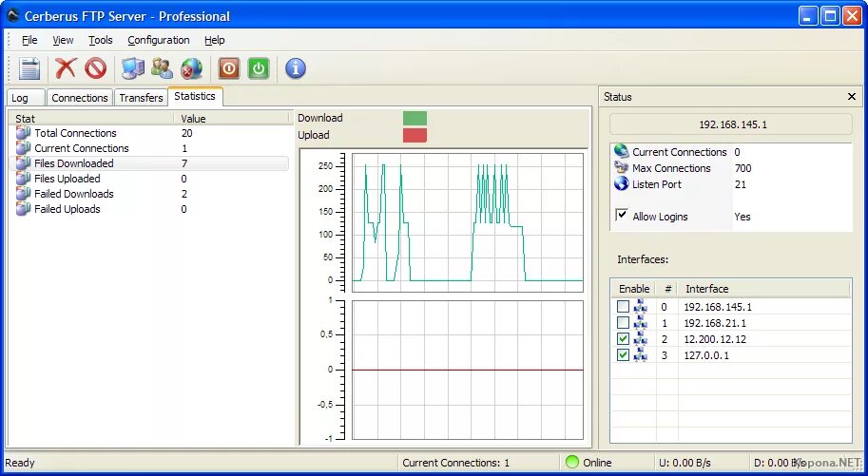Enable interface 192.168.21.1 checkbox
The image size is (868, 476).
(624, 322)
